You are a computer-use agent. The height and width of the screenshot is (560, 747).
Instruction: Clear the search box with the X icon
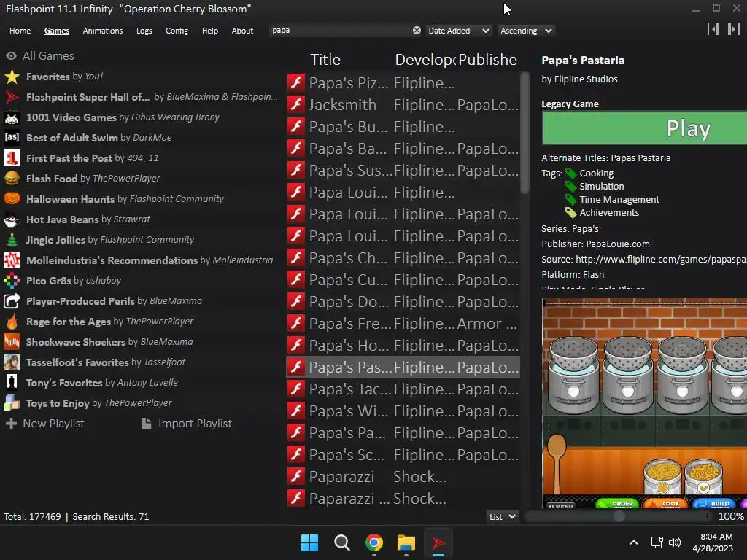click(x=417, y=31)
